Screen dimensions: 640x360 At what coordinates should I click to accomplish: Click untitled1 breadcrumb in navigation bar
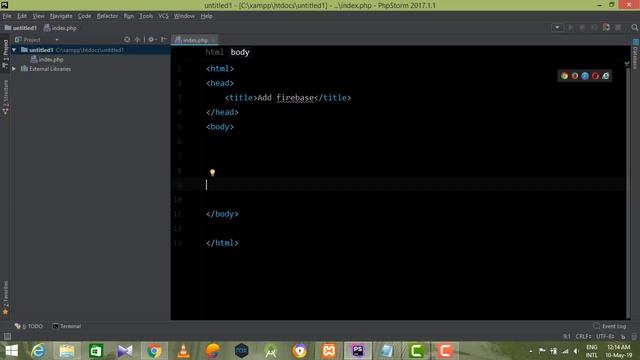pyautogui.click(x=21, y=28)
